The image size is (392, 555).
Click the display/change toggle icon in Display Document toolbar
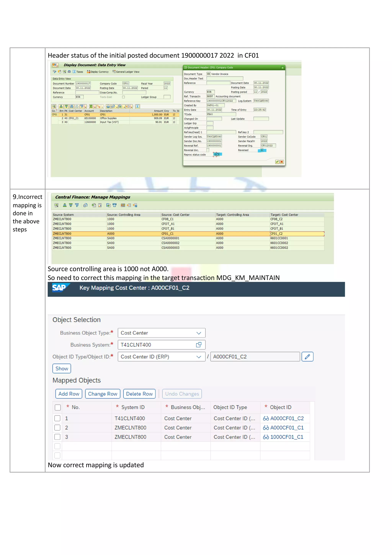[55, 71]
